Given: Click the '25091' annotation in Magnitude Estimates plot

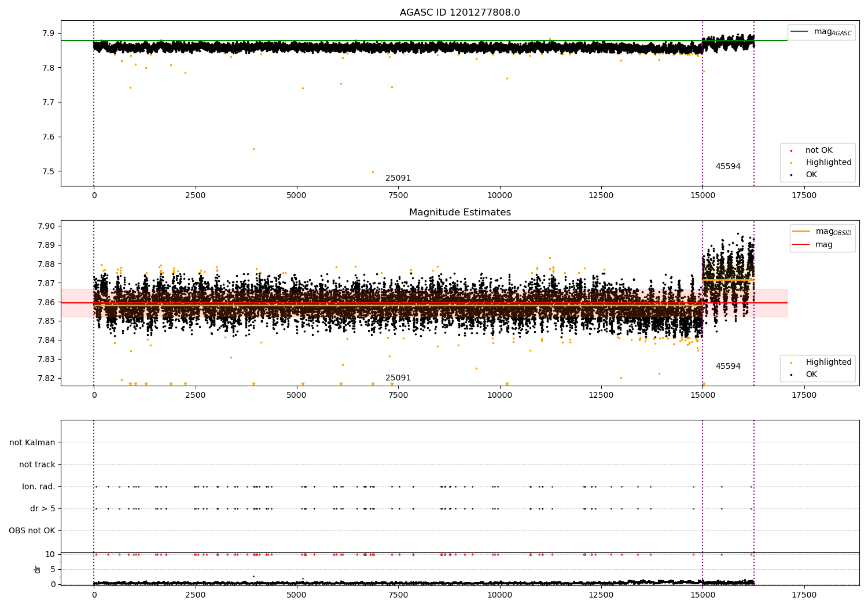Looking at the screenshot, I should (398, 378).
